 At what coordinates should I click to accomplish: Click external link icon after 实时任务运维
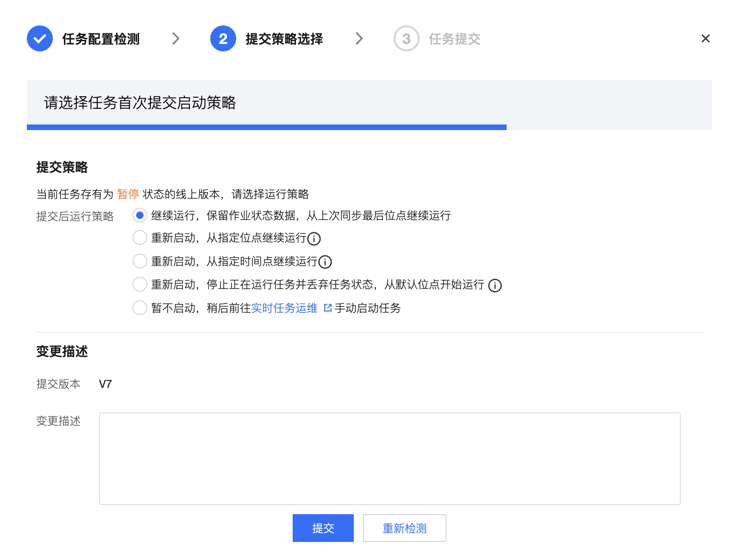click(328, 308)
